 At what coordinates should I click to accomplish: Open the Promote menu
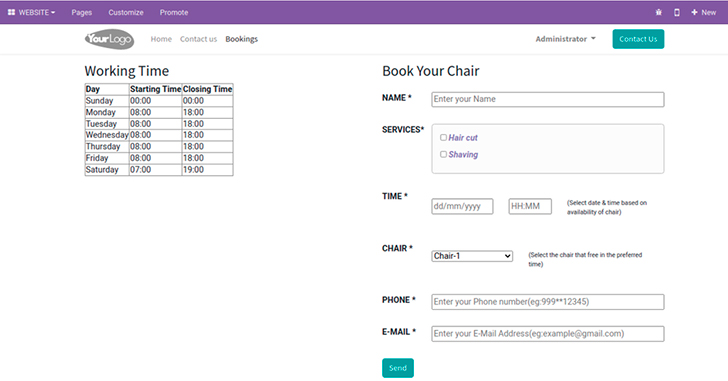174,13
